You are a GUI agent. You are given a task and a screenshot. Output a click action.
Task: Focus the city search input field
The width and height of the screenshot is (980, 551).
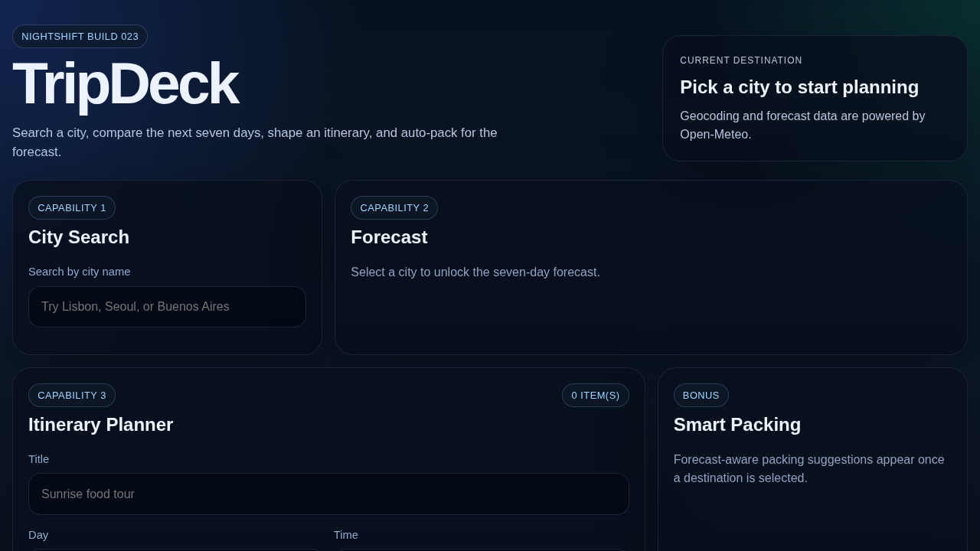(167, 307)
